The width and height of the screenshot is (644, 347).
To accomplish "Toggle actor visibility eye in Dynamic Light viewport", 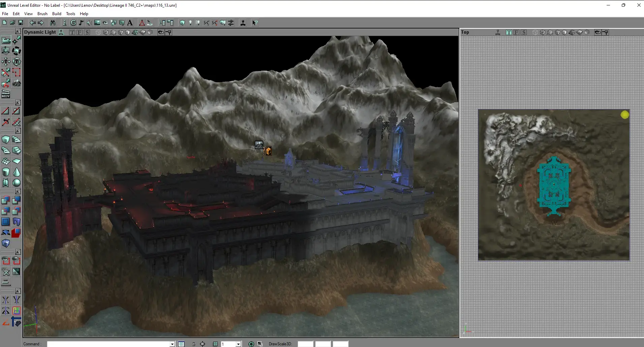I will pos(161,32).
